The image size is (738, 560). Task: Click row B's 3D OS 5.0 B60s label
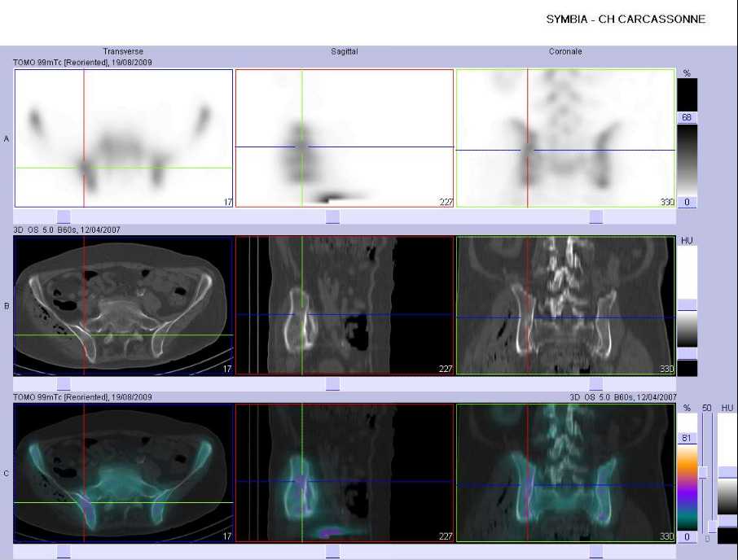(66, 230)
